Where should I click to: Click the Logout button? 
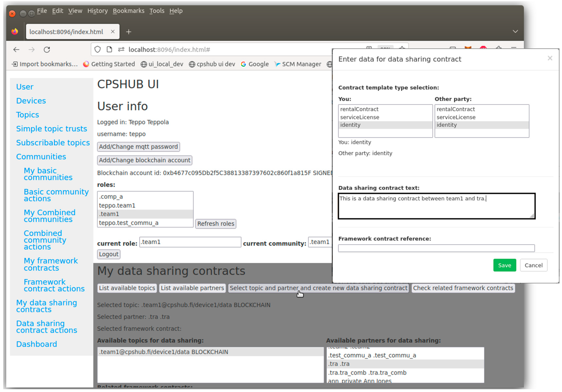108,254
